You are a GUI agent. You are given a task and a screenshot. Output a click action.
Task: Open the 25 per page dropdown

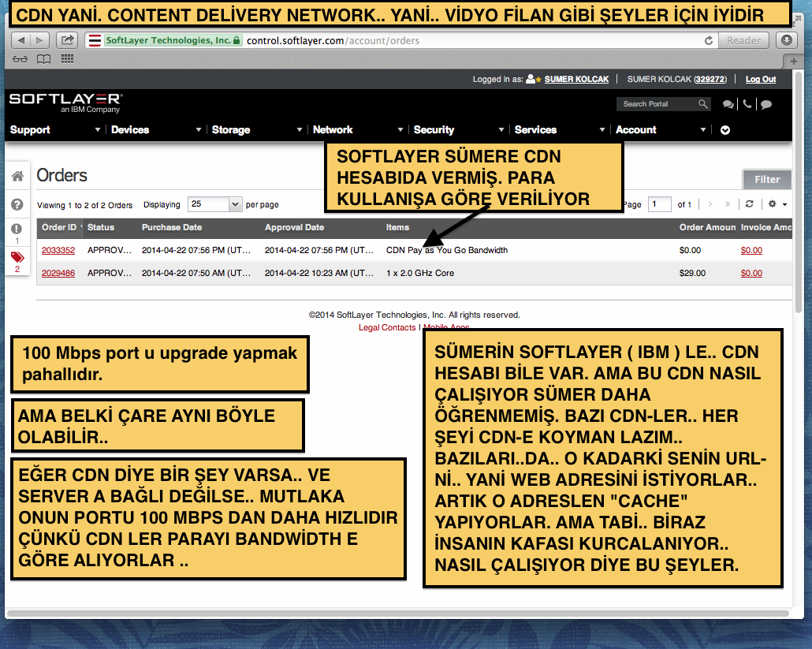215,204
